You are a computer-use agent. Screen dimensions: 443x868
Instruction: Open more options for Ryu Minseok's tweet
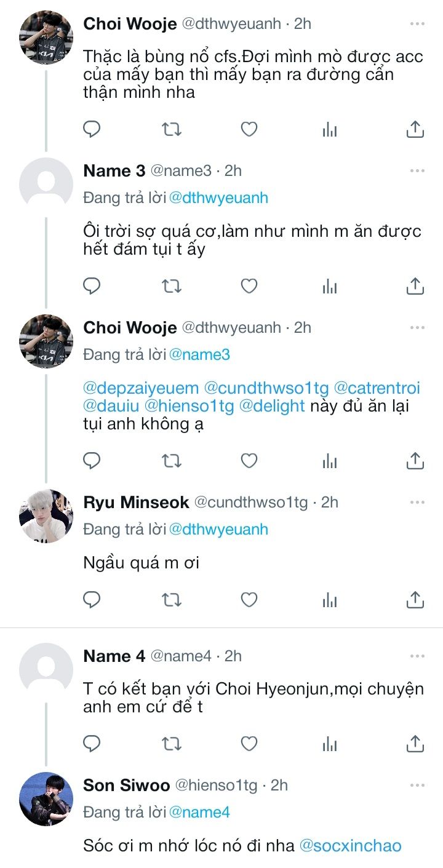417,503
